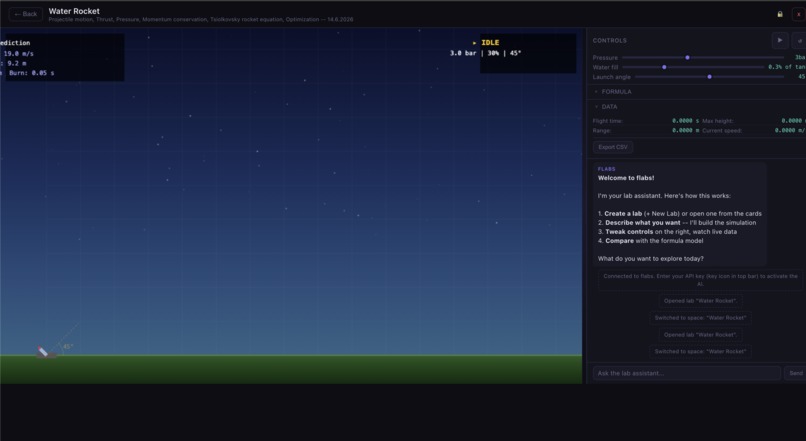Click the subtitle listing 'Projectile motion, Thrust, Pressure'

[x=200, y=20]
